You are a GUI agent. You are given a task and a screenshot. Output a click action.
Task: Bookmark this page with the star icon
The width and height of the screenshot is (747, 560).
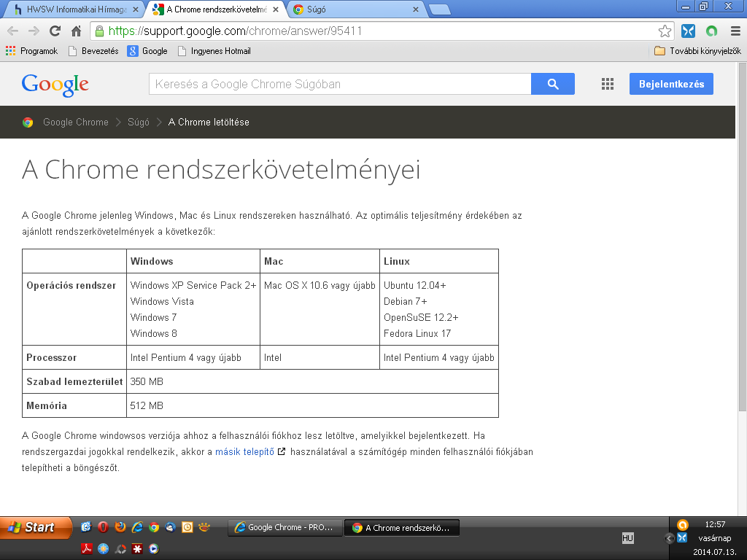(665, 31)
